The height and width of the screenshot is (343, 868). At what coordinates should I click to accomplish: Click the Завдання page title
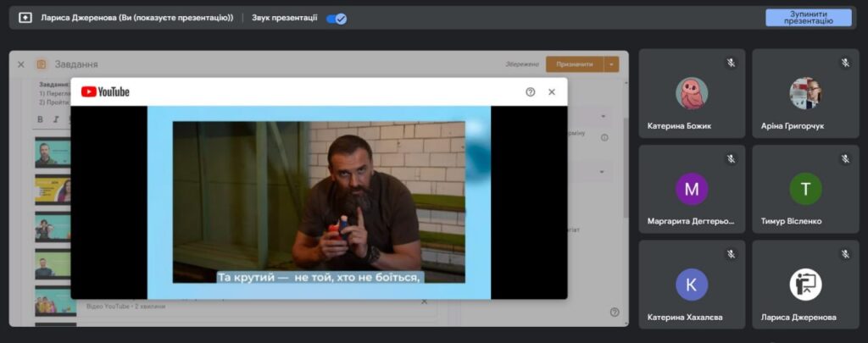tap(76, 64)
